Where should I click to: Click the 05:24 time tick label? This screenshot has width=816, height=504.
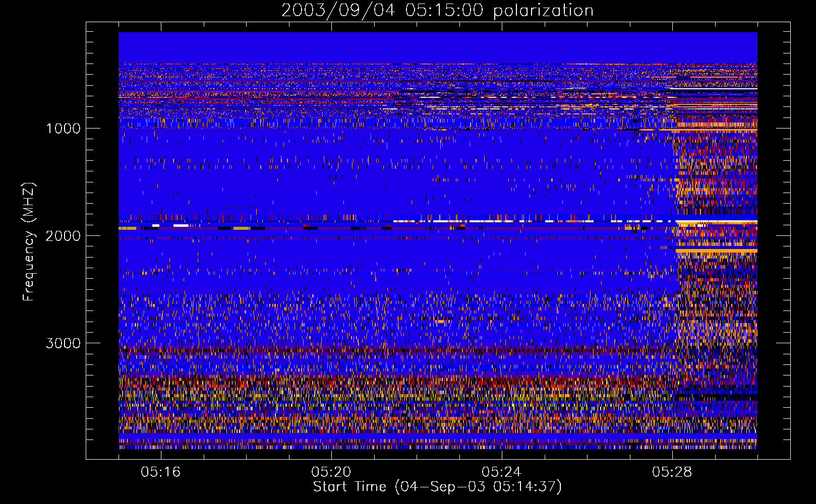(501, 472)
